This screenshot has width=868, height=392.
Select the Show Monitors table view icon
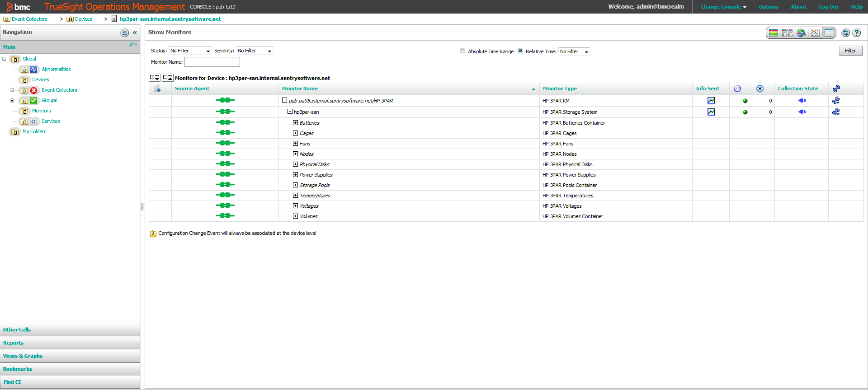[829, 33]
